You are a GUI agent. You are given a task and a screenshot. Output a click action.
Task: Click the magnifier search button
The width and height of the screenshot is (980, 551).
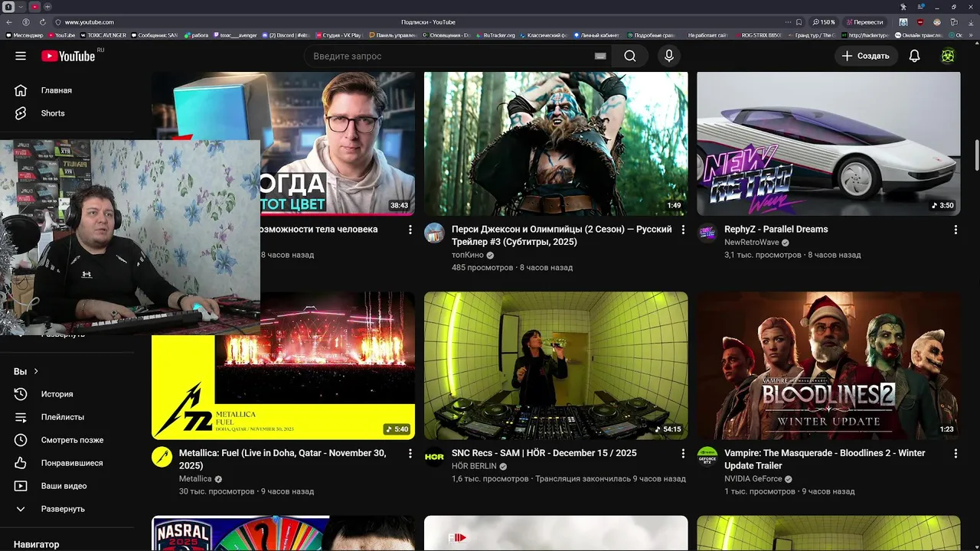629,56
